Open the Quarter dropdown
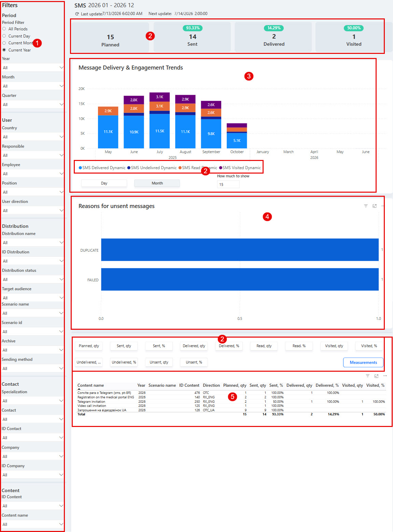This screenshot has height=532, width=393. [x=32, y=104]
